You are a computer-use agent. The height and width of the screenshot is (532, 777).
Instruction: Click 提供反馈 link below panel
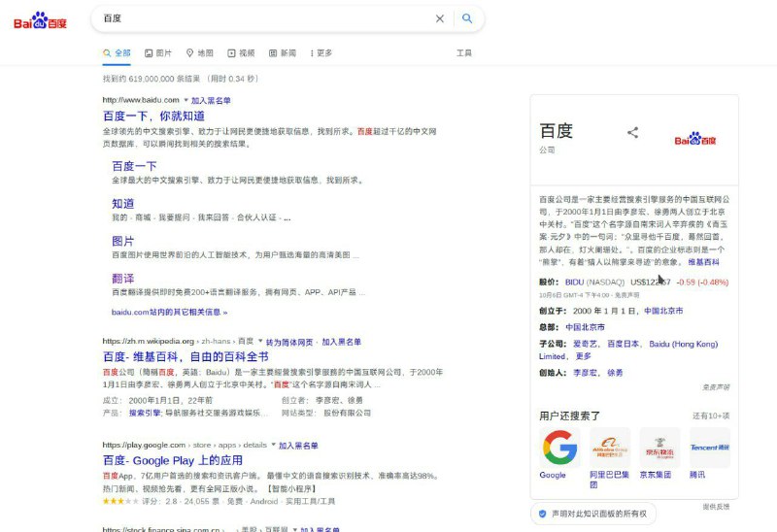(x=716, y=506)
